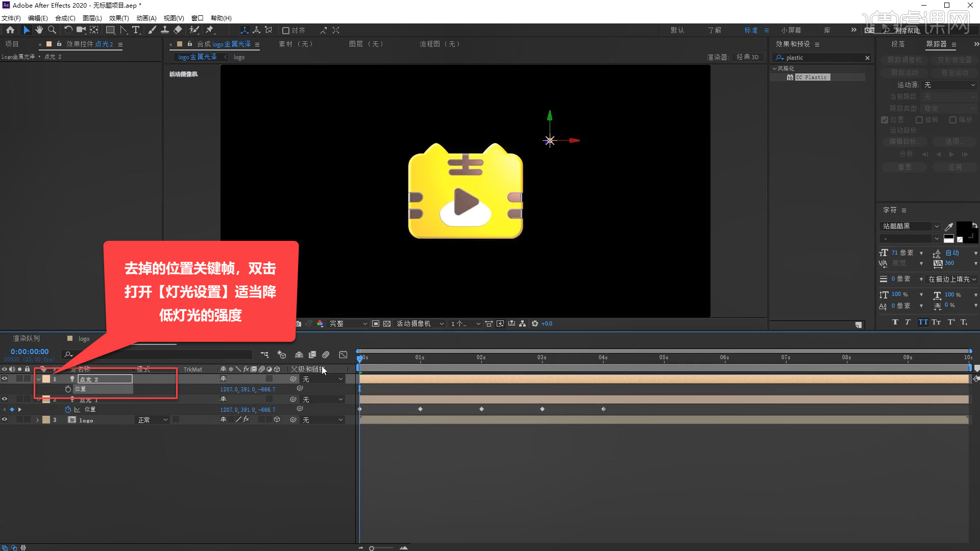Open the font family dropdown 站酷酷黑
This screenshot has width=980, height=551.
coord(910,226)
